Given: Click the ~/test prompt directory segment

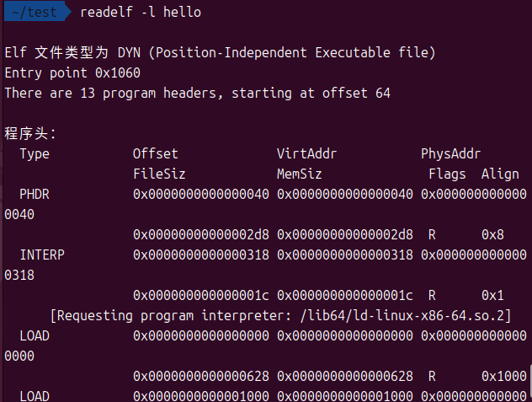Looking at the screenshot, I should click(35, 12).
